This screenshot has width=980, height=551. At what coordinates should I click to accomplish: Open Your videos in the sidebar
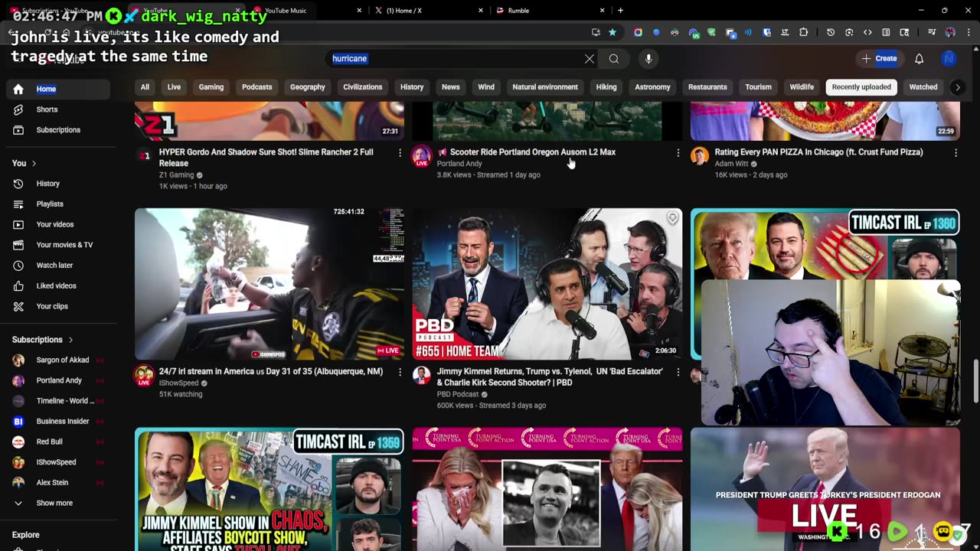pos(58,224)
